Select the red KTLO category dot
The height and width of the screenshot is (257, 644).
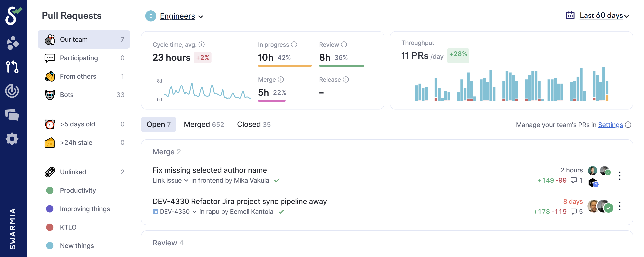tap(50, 227)
